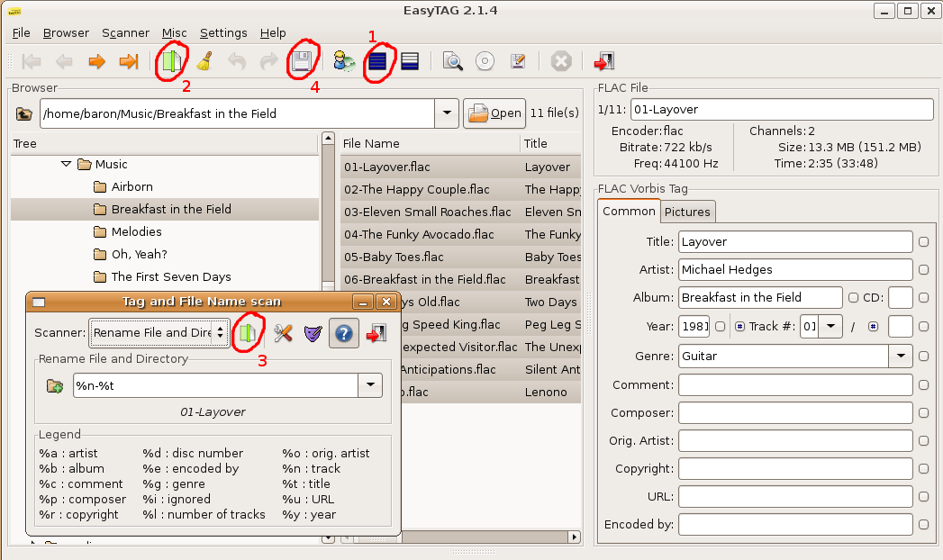The image size is (943, 560).
Task: Click the undo arrow icon
Action: click(x=237, y=61)
